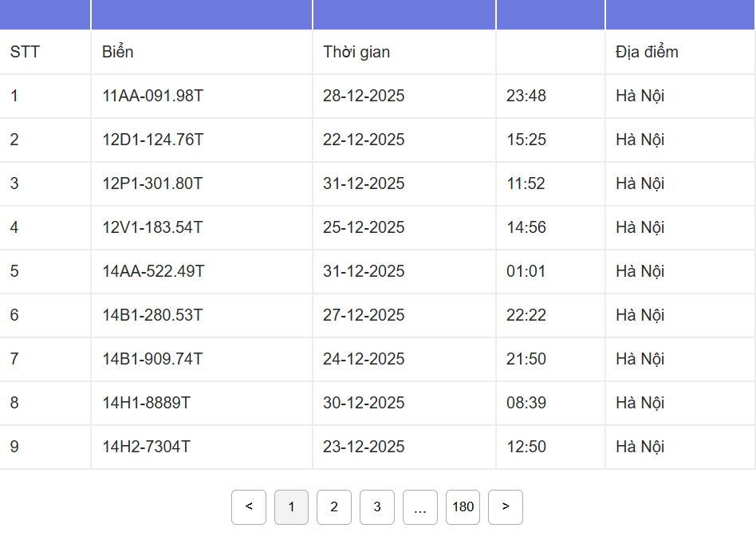The image size is (756, 536).
Task: Go to next page arrow
Action: click(506, 506)
